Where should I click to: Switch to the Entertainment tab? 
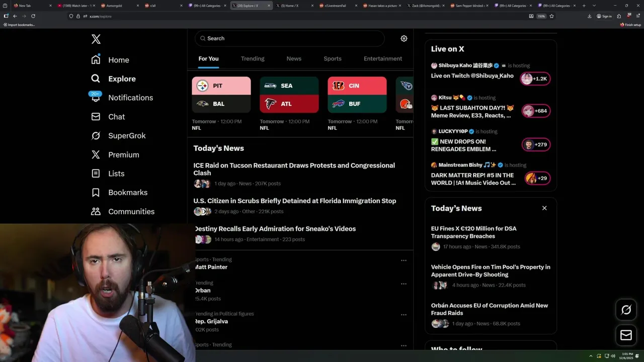pyautogui.click(x=383, y=59)
